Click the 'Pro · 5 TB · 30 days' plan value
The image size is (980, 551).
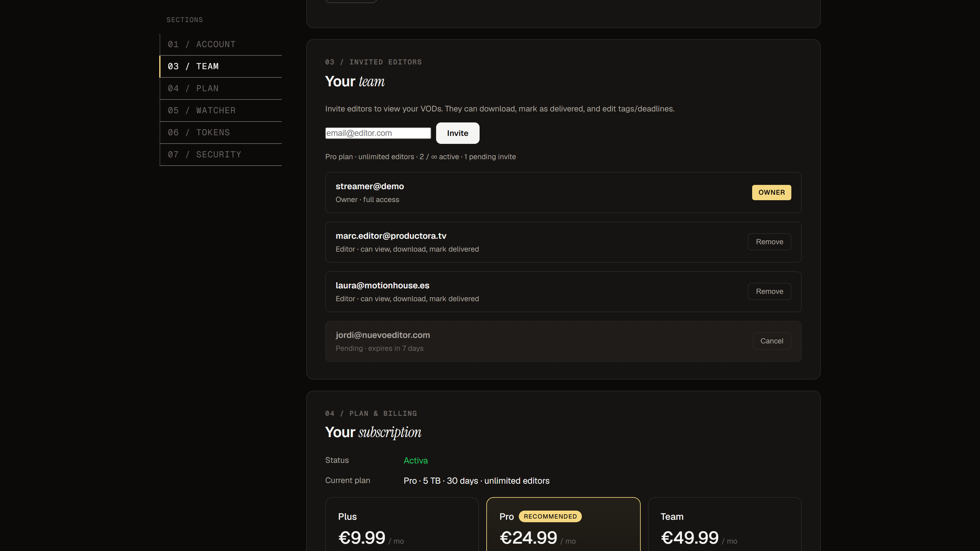pos(476,481)
